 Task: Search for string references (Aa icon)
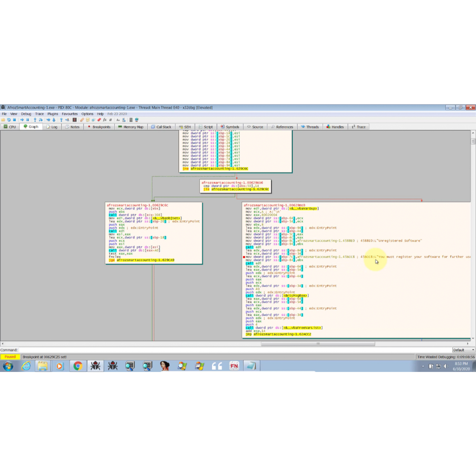[118, 120]
